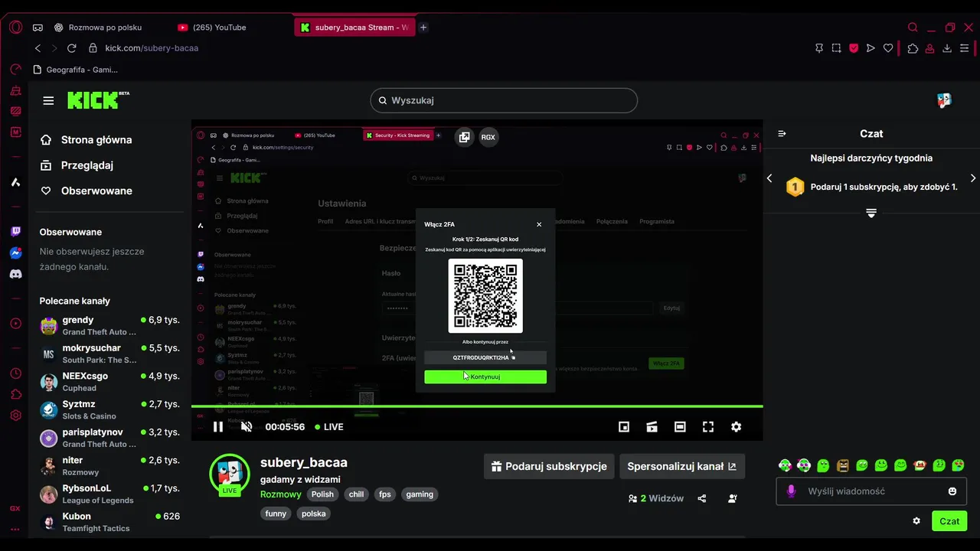The height and width of the screenshot is (551, 980).
Task: Click Spersonalizuj kanał button
Action: pos(681,466)
